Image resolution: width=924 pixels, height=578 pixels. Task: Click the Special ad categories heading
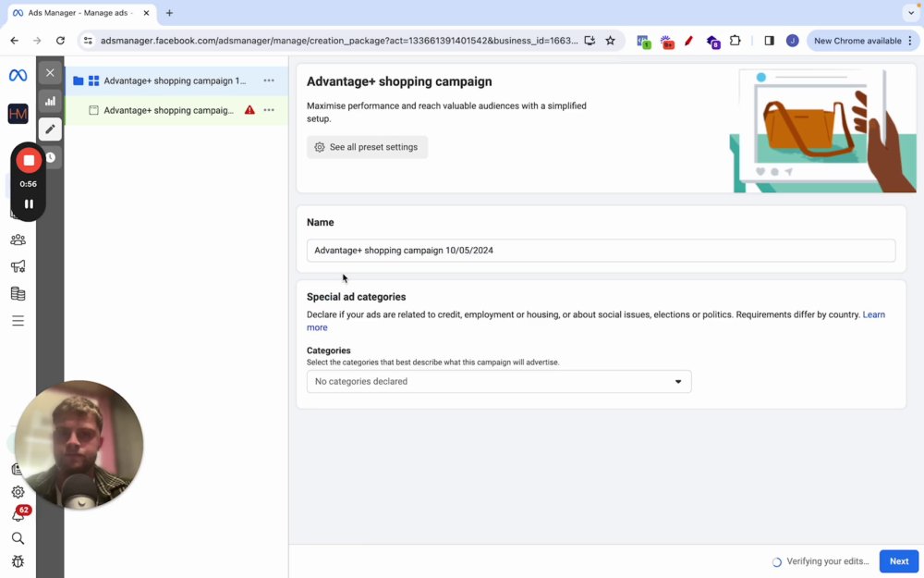356,297
